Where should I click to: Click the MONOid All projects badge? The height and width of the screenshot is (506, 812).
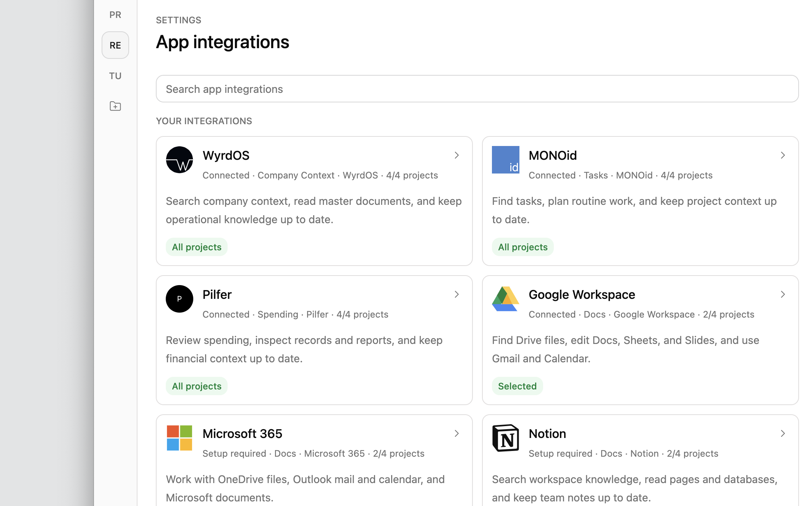click(x=523, y=247)
